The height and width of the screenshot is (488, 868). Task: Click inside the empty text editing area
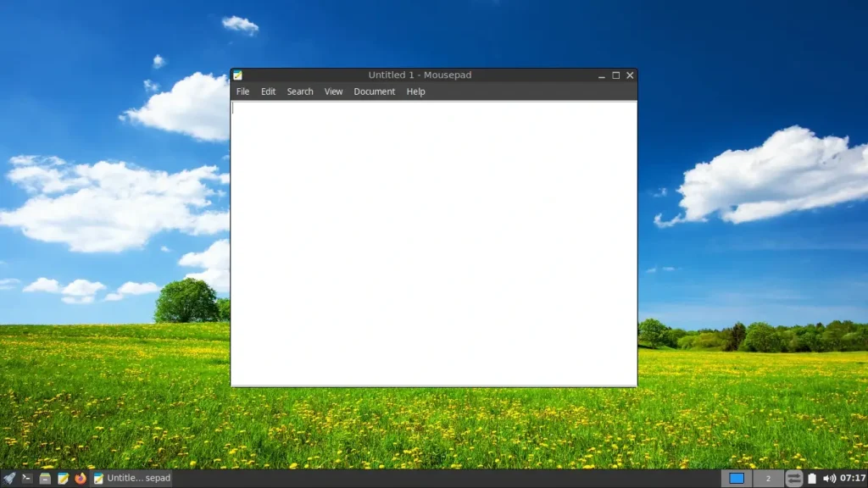[433, 243]
